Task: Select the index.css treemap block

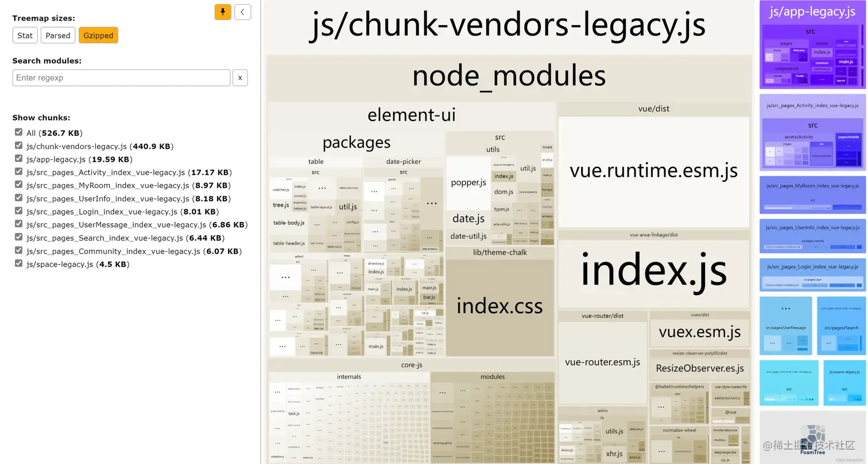Action: (499, 306)
